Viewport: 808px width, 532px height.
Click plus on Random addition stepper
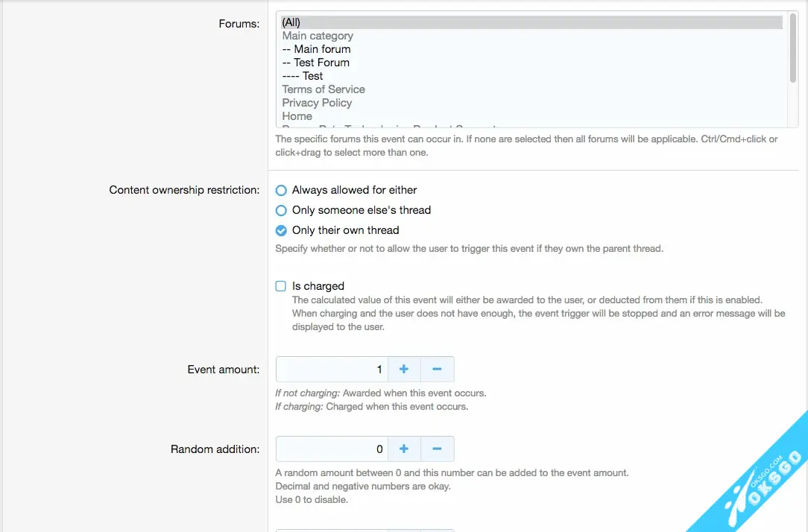404,449
